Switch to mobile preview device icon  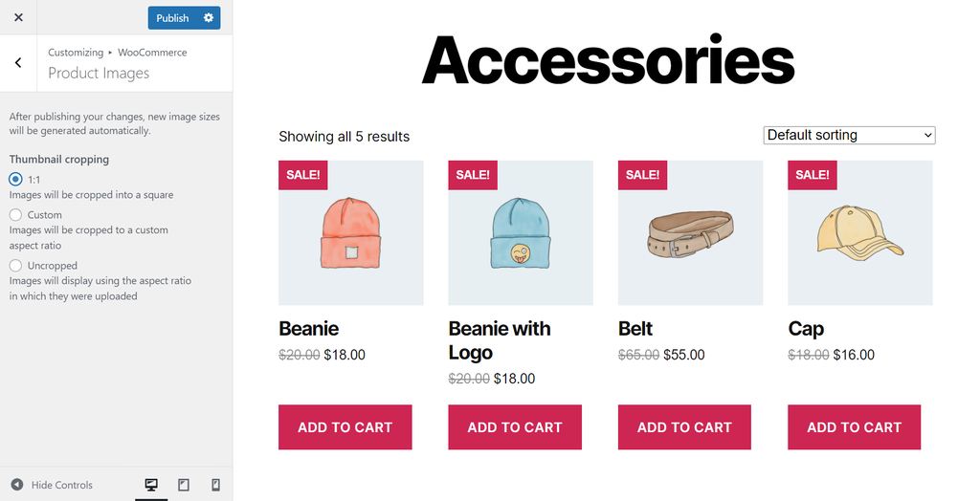[x=215, y=485]
